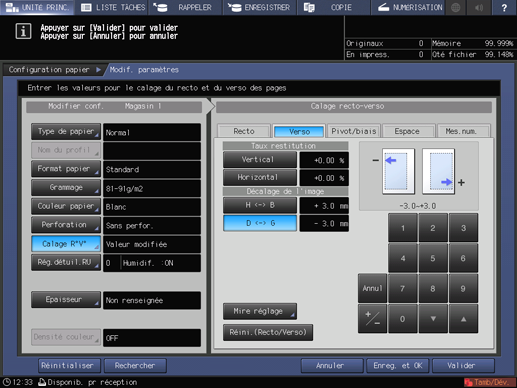This screenshot has width=517, height=388.
Task: Switch to the Pivot/biais tab
Action: tap(354, 131)
